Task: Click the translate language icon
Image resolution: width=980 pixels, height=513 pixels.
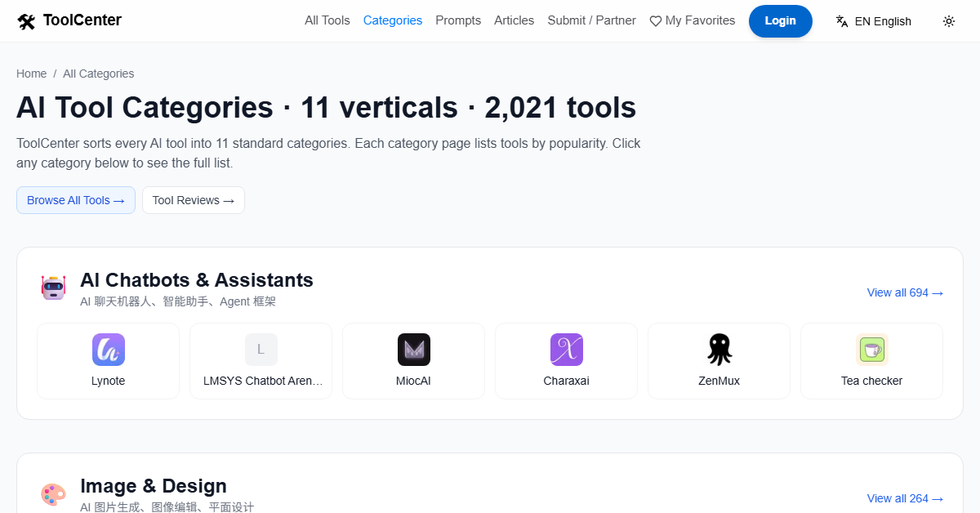Action: 842,21
